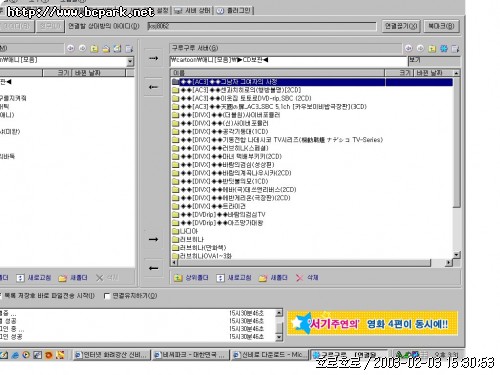Sort server list by 이름 column header
The width and height of the screenshot is (500, 375).
(277, 73)
